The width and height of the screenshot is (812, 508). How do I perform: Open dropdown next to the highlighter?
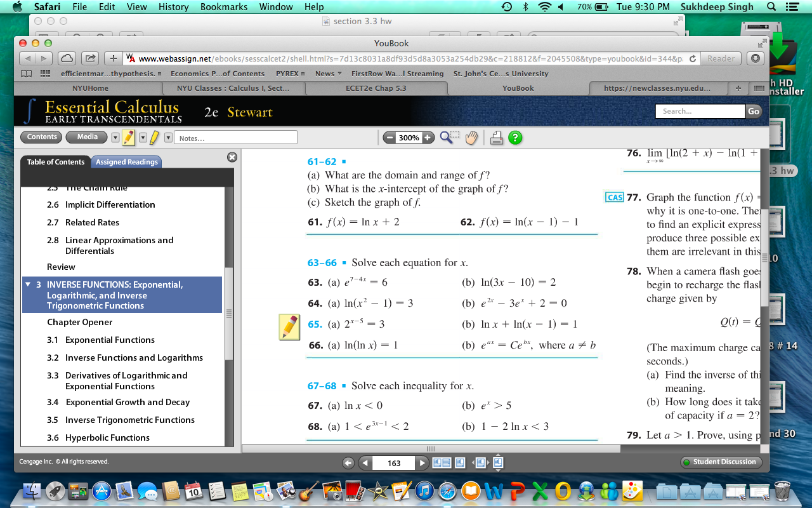click(168, 138)
